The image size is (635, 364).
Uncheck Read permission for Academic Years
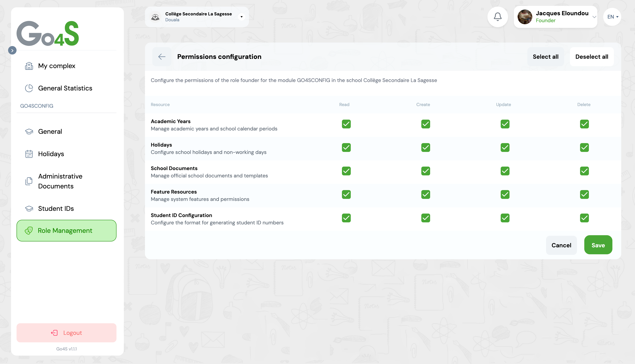346,124
